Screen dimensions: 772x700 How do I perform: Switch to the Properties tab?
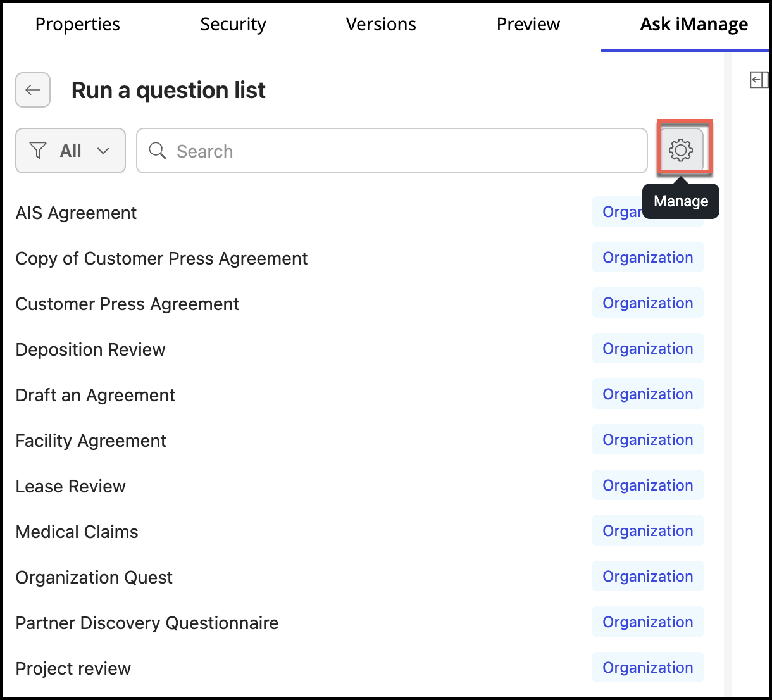77,25
